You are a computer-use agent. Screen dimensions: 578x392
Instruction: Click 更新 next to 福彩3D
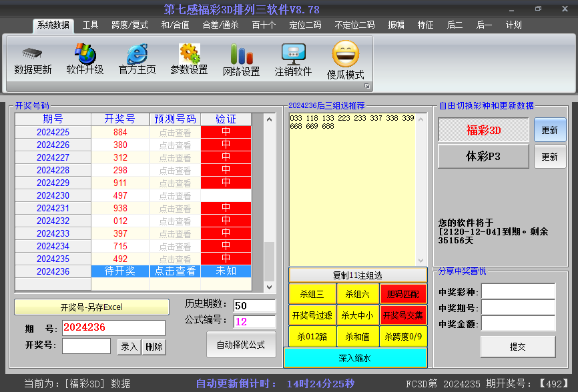click(550, 130)
